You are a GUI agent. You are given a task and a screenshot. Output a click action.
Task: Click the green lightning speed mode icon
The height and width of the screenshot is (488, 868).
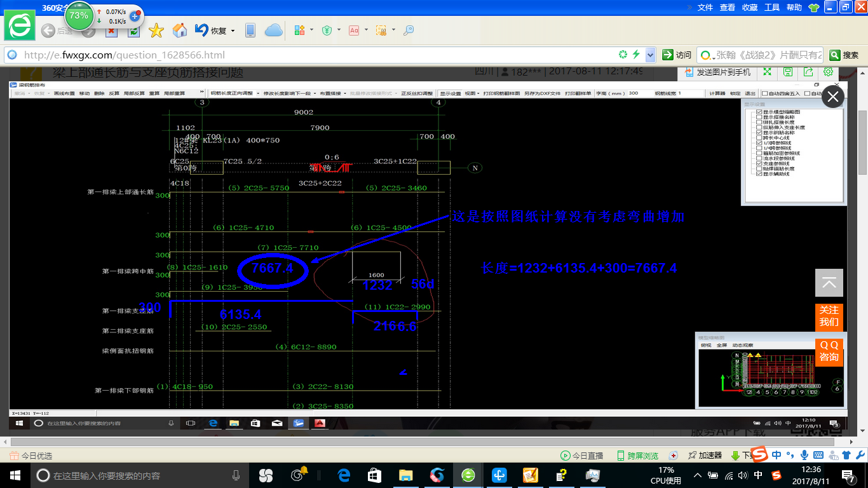coord(635,55)
